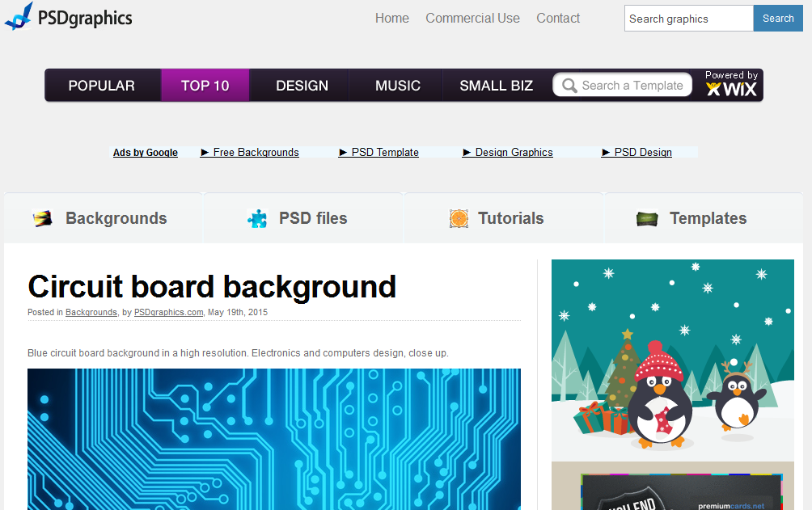
Task: Focus the Search graphics input field
Action: tap(689, 19)
